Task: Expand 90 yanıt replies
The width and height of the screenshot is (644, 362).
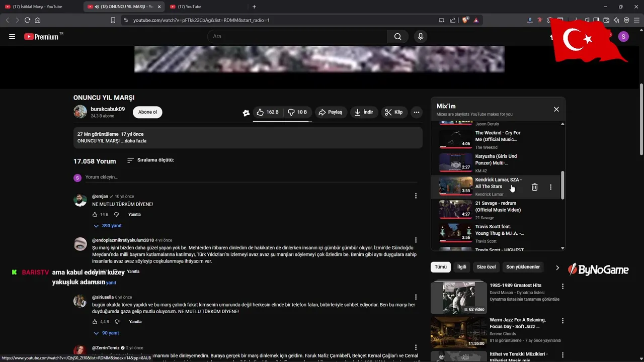Action: coord(106,333)
